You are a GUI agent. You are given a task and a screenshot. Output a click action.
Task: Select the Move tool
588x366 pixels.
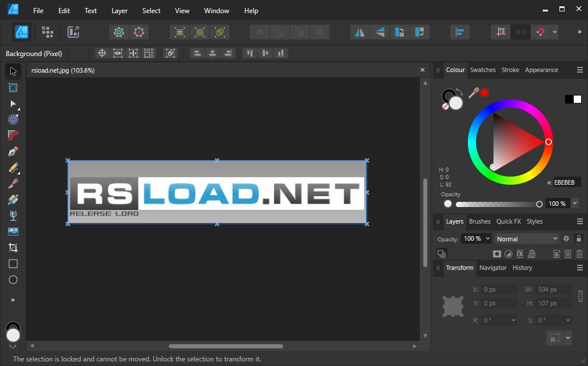click(x=13, y=71)
